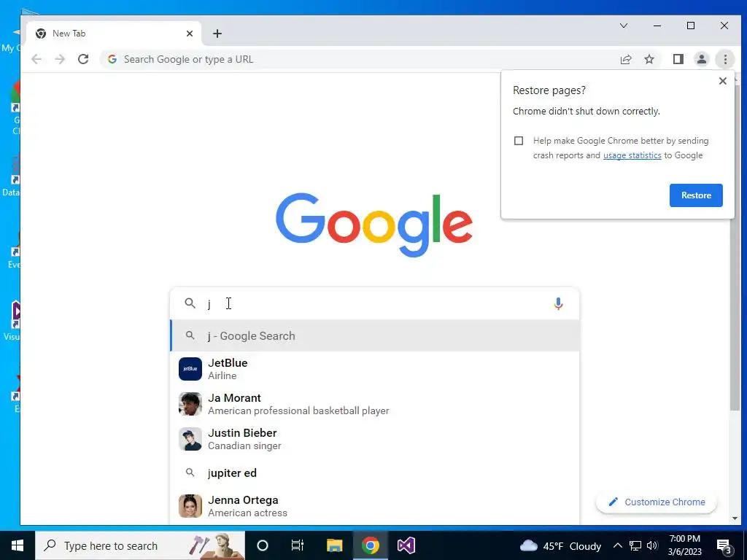Choose the 'jupiter ed' suggestion
747x560 pixels.
pos(375,472)
